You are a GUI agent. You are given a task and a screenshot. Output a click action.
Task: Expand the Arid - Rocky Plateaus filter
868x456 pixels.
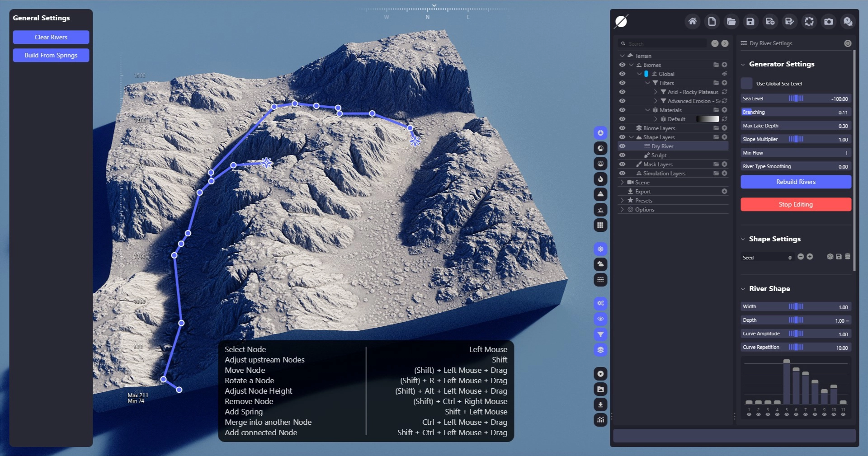pos(656,92)
